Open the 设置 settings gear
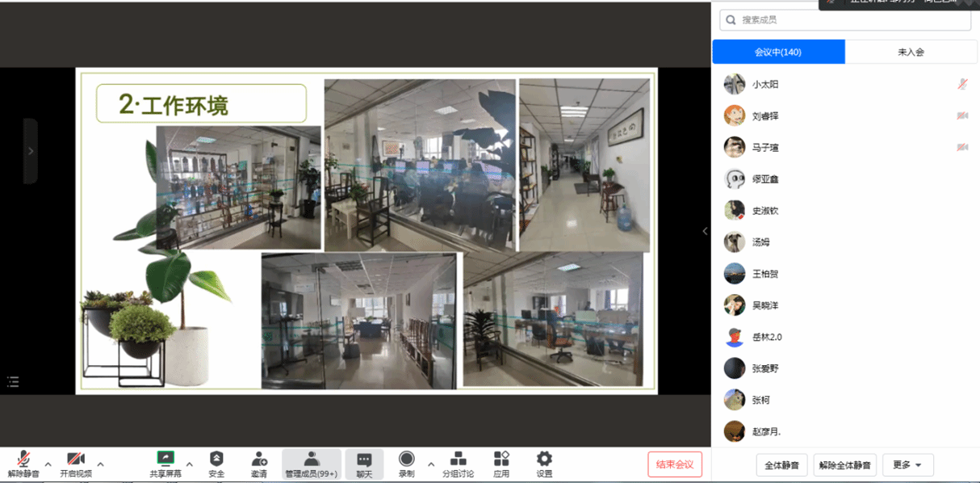Viewport: 980px width, 483px height. point(544,460)
